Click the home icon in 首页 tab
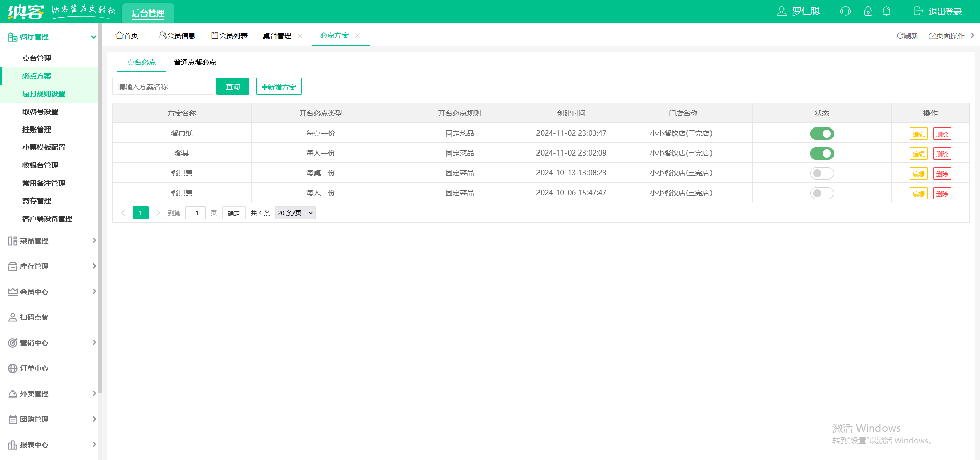 [x=119, y=35]
